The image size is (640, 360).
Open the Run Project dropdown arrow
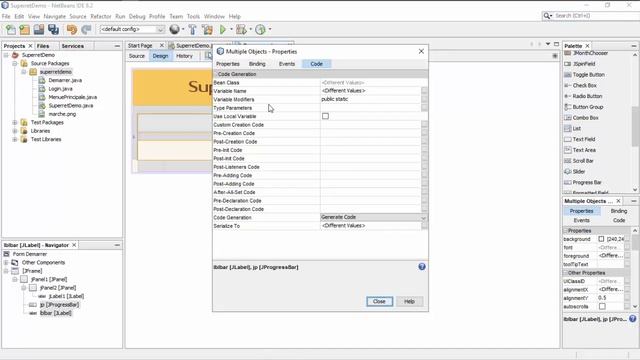pos(231,29)
